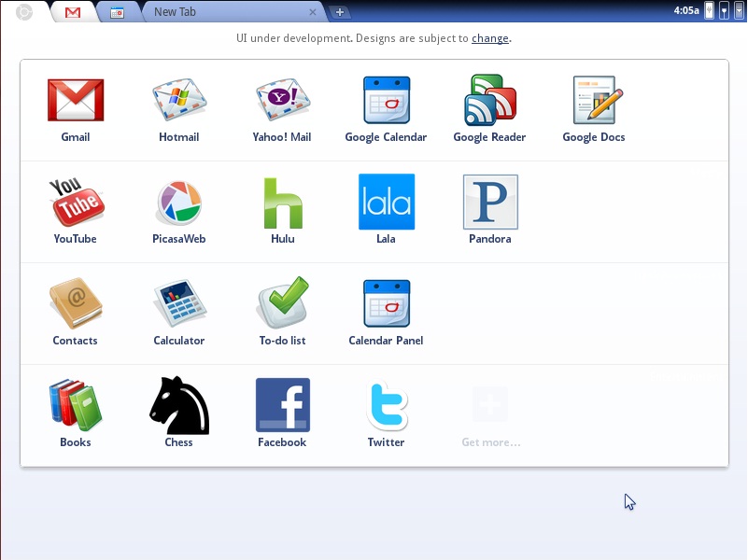Open the Yahoo! Mail envelope icon

click(282, 100)
